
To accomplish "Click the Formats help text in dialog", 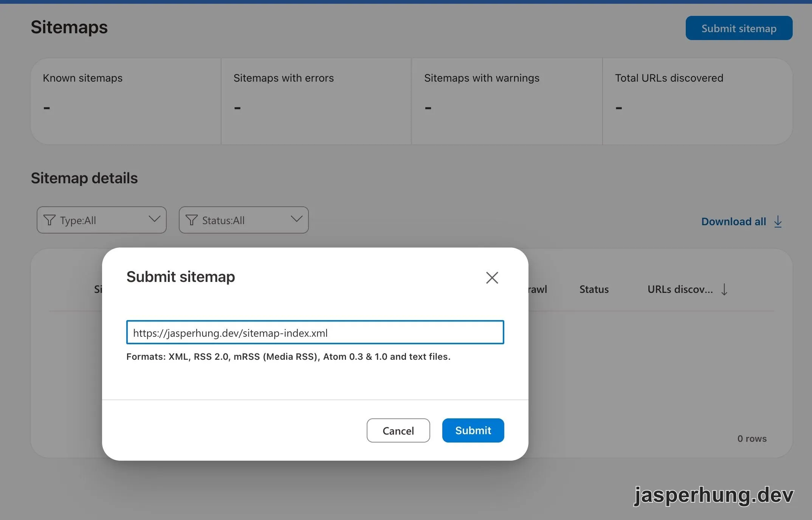I will coord(288,357).
